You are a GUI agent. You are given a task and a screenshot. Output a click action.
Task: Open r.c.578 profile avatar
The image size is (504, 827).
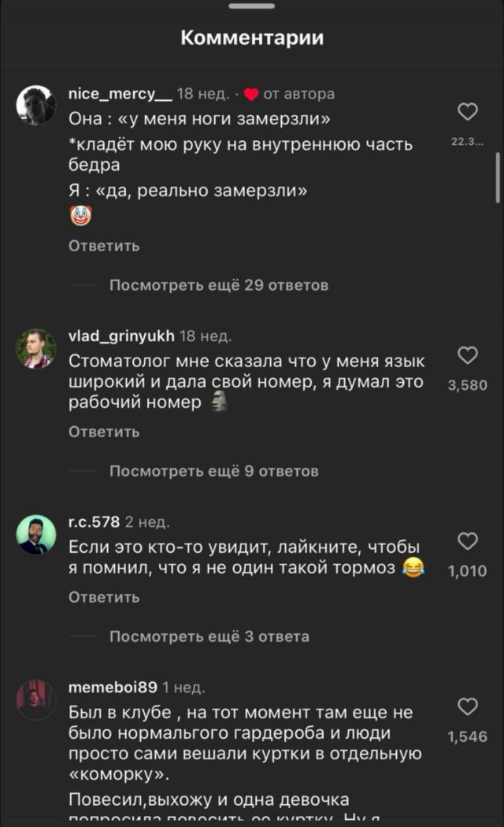[36, 535]
